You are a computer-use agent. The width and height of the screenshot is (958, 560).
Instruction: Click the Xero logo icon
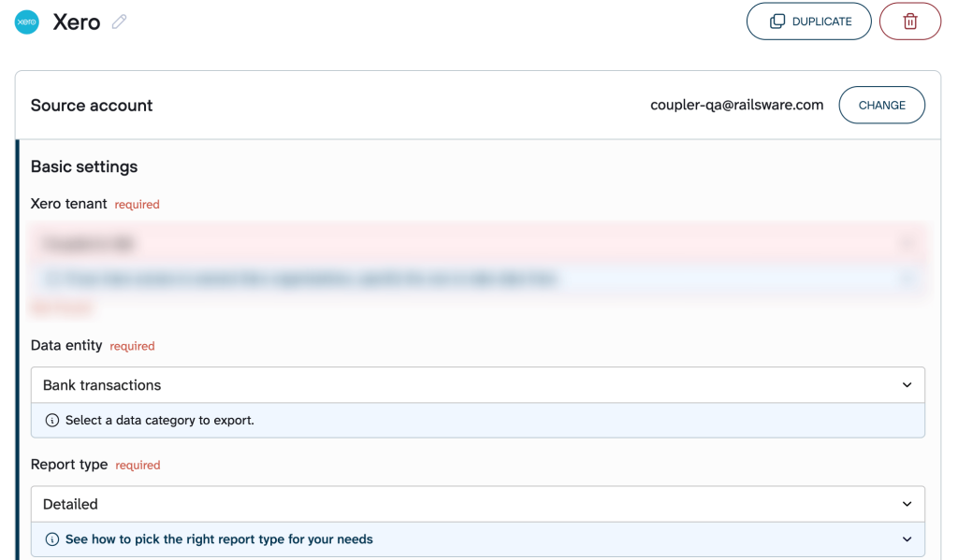(27, 21)
